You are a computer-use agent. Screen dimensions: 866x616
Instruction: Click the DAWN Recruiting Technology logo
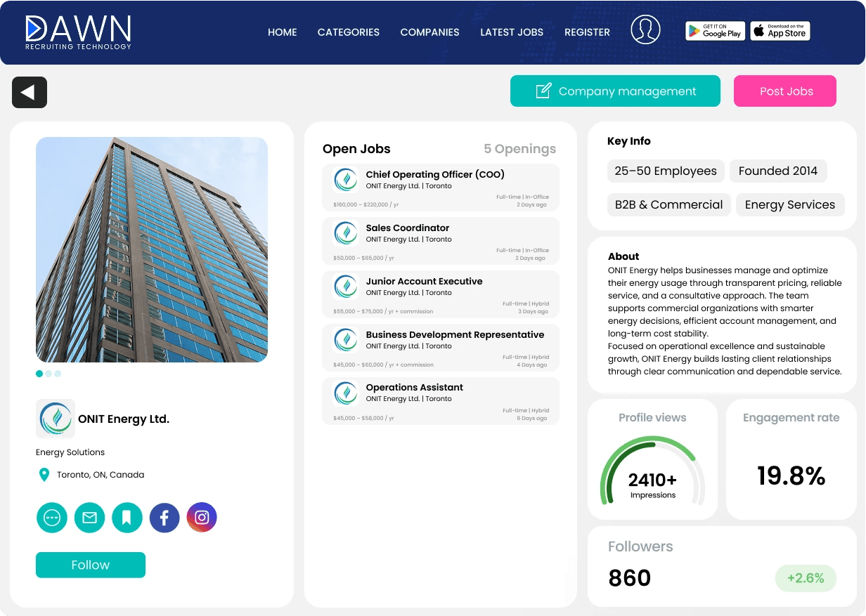[x=78, y=32]
